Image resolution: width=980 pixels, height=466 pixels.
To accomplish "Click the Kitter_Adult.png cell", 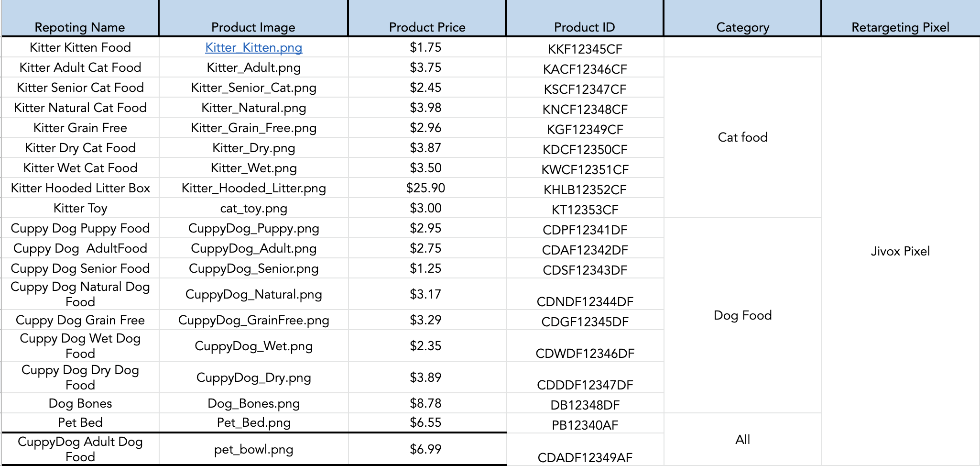I will tap(253, 67).
